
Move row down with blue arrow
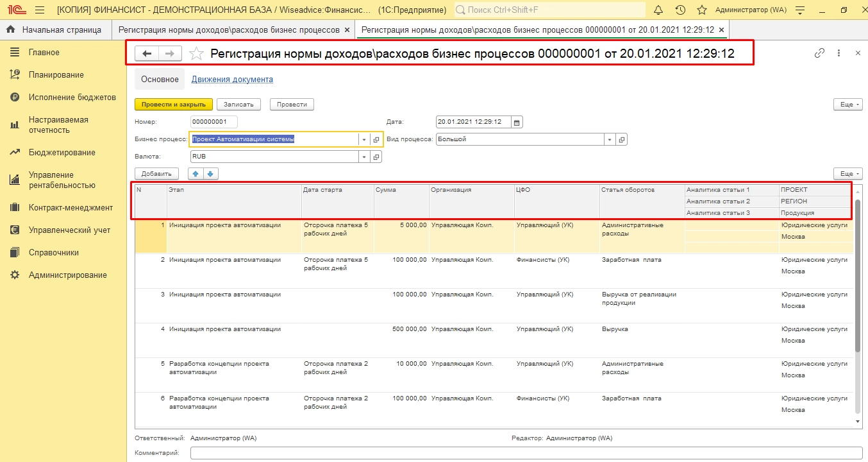210,173
